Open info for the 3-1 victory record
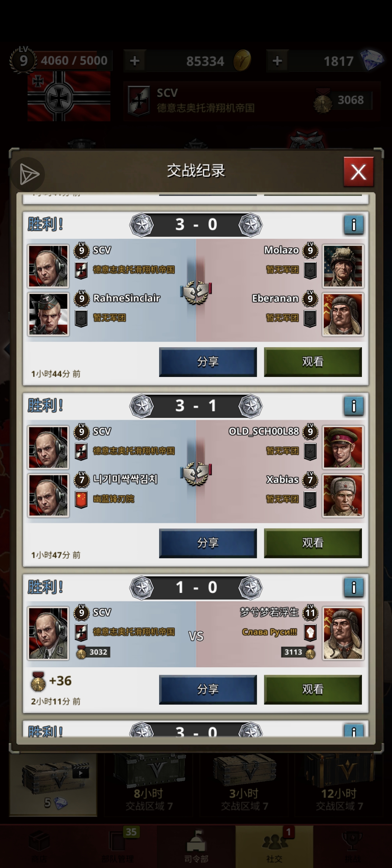This screenshot has height=868, width=392. (x=354, y=406)
